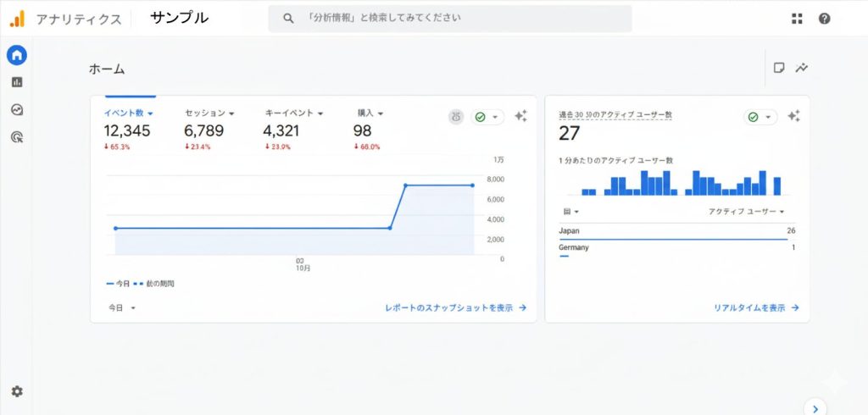The height and width of the screenshot is (415, 868).
Task: Open the 今日 date range dropdown
Action: [x=121, y=308]
